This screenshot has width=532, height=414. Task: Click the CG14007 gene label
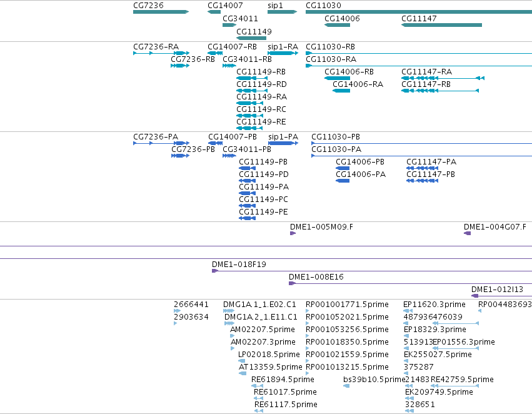225,6
